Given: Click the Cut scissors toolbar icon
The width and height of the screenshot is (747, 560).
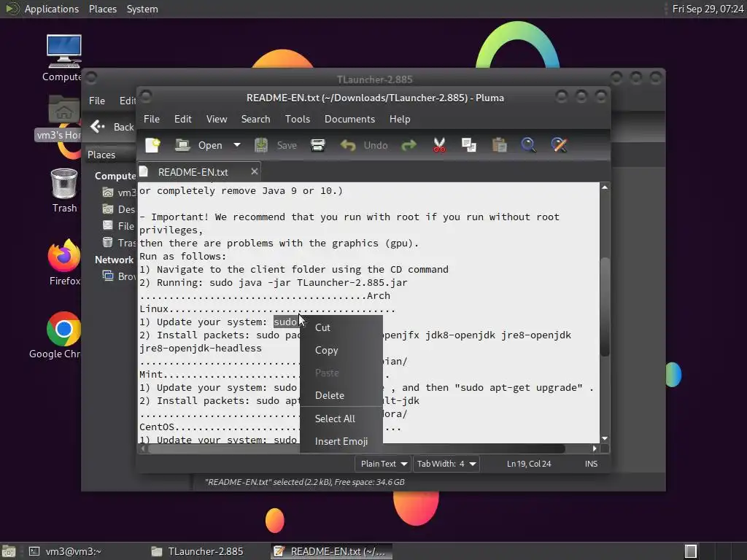Looking at the screenshot, I should tap(439, 145).
